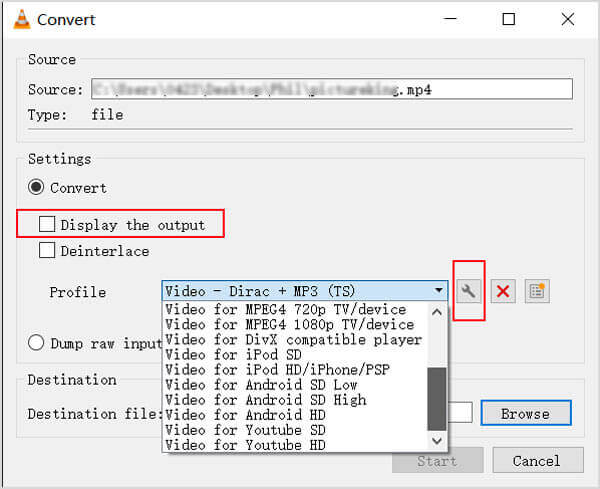Minimize the Convert window
The width and height of the screenshot is (600, 489).
click(450, 19)
